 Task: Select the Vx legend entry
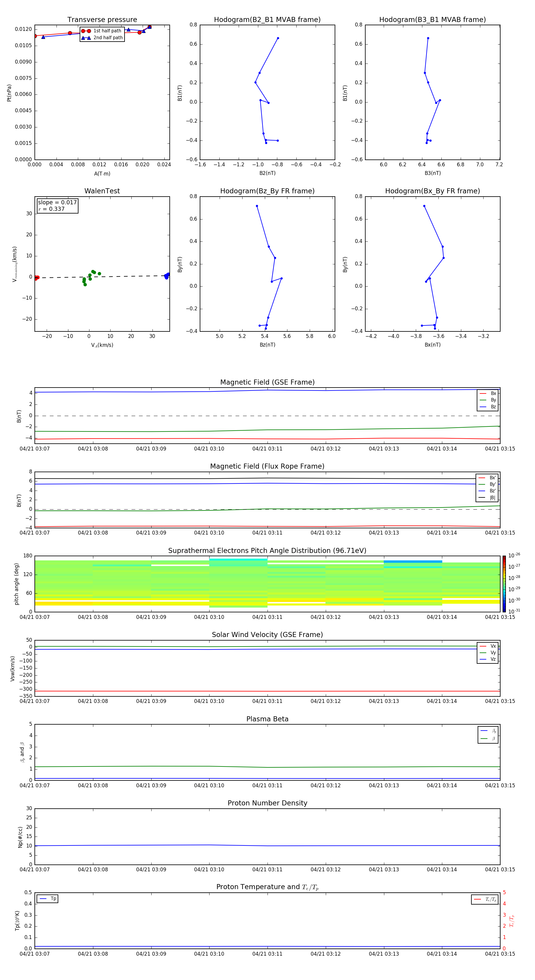tap(488, 646)
